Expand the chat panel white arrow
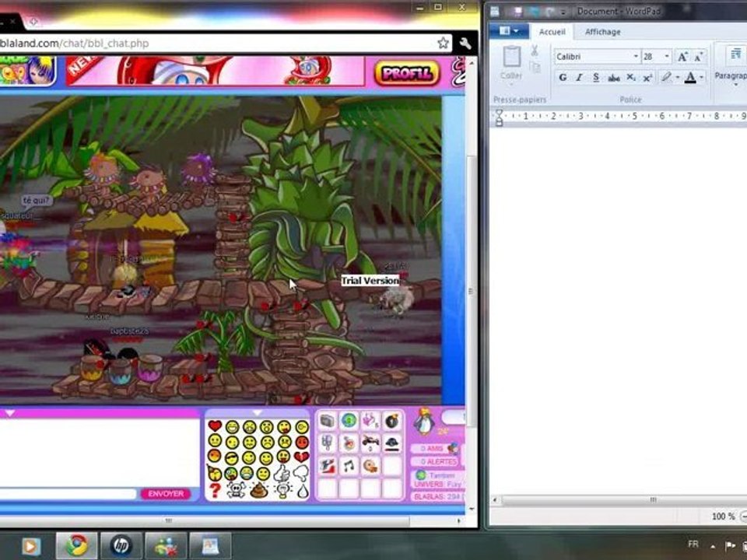Viewport: 747px width, 560px height. [10, 412]
